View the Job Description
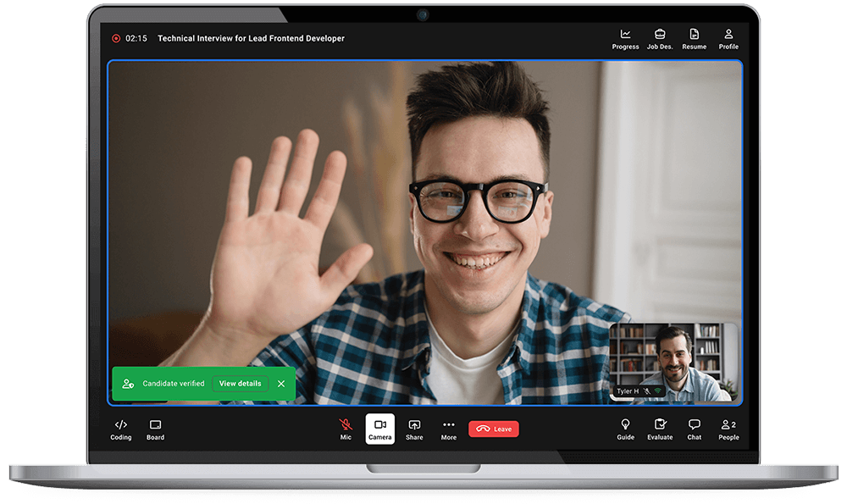847x504 pixels. pos(660,39)
